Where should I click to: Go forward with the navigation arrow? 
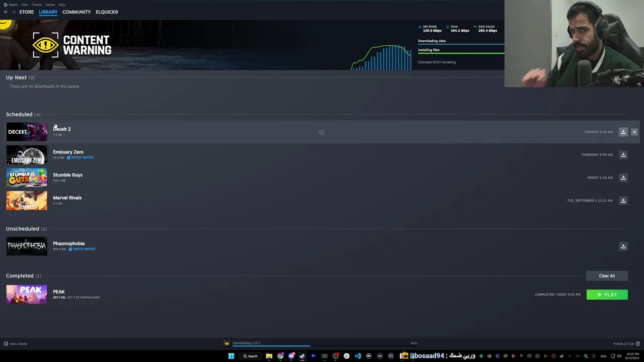pyautogui.click(x=14, y=12)
